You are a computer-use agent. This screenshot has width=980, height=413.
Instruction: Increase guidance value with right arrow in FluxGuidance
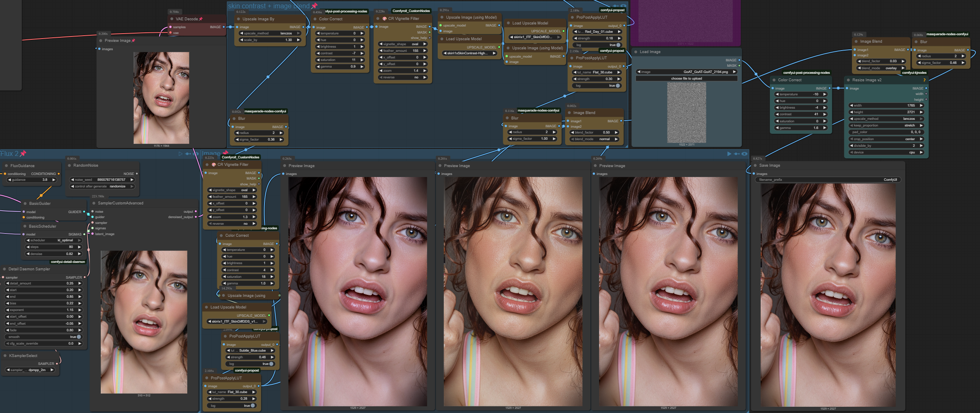[54, 180]
